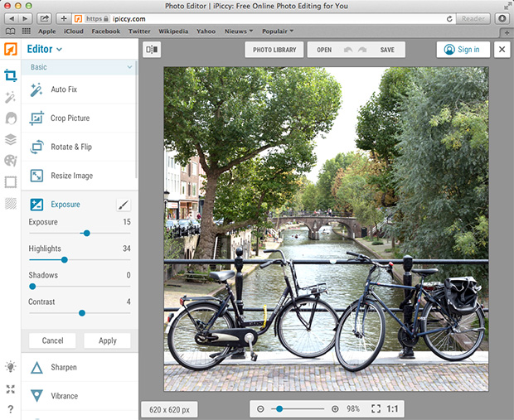Click the OPEN button
The height and width of the screenshot is (420, 514).
324,50
